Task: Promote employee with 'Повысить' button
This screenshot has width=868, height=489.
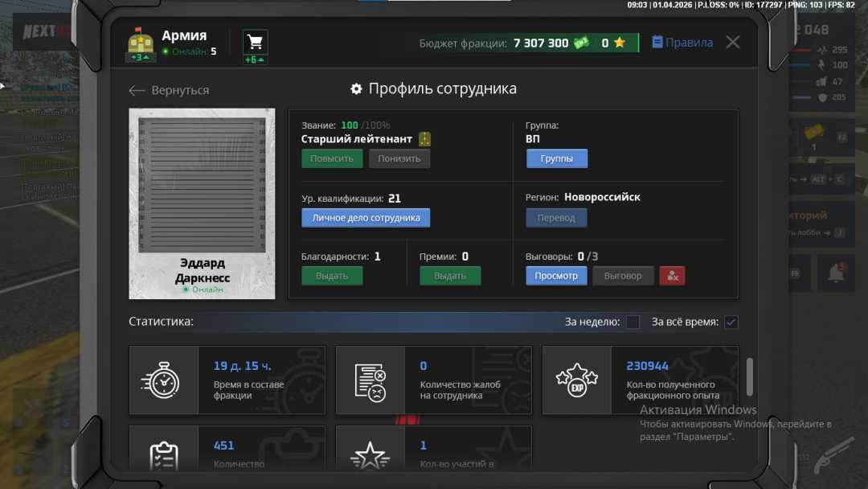Action: [332, 158]
